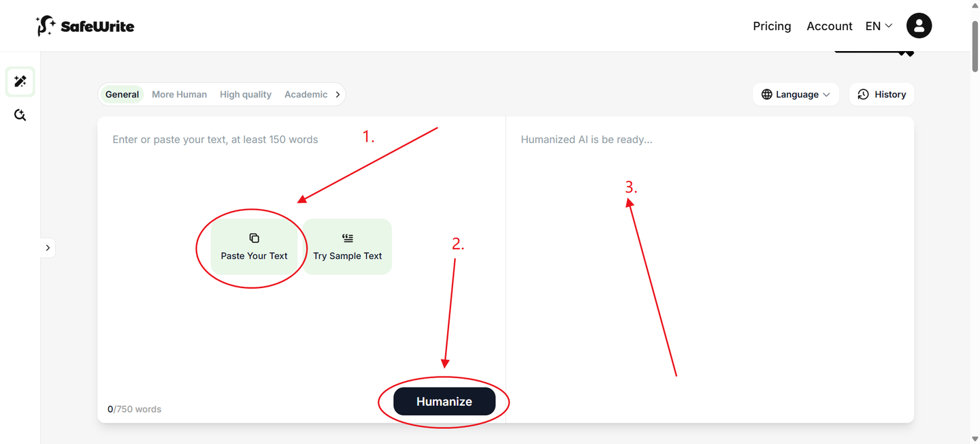Select the More Human mode tab
Viewport: 980px width, 444px height.
[179, 95]
